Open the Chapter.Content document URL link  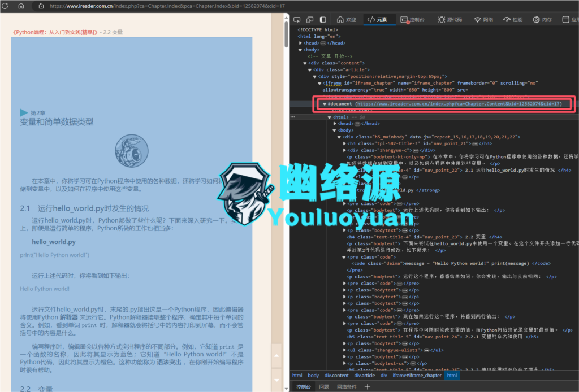click(x=458, y=104)
